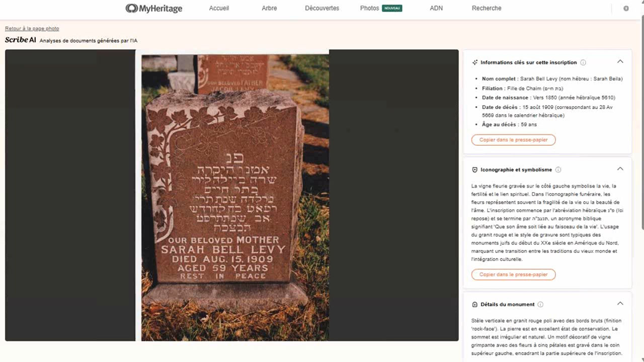Copy the symbolism text to clipboard
Viewport: 644px width, 362px height.
click(x=513, y=275)
